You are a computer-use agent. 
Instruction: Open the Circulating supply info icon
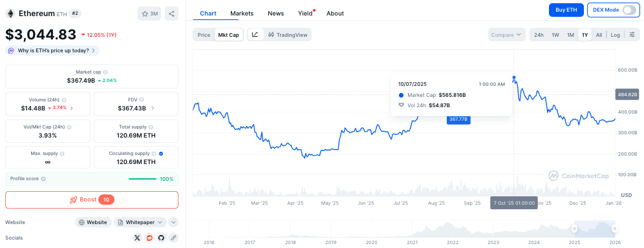point(154,154)
